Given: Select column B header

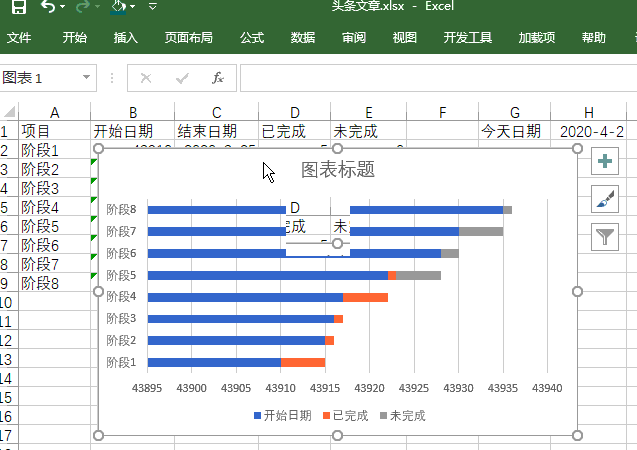Looking at the screenshot, I should 133,112.
